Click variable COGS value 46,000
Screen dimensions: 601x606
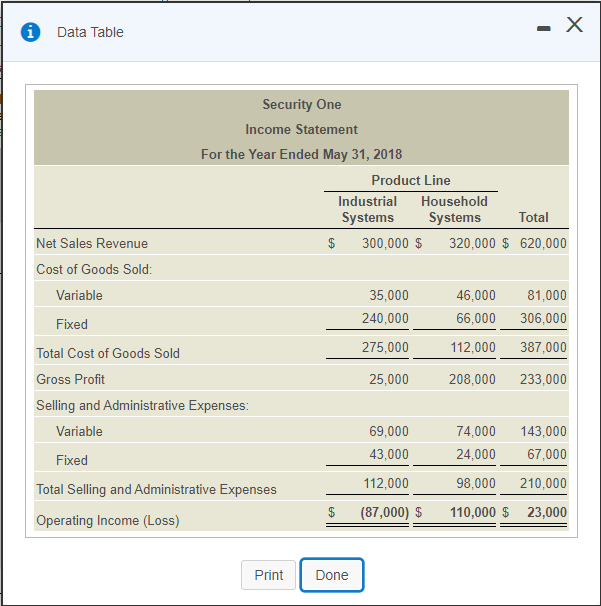click(476, 295)
